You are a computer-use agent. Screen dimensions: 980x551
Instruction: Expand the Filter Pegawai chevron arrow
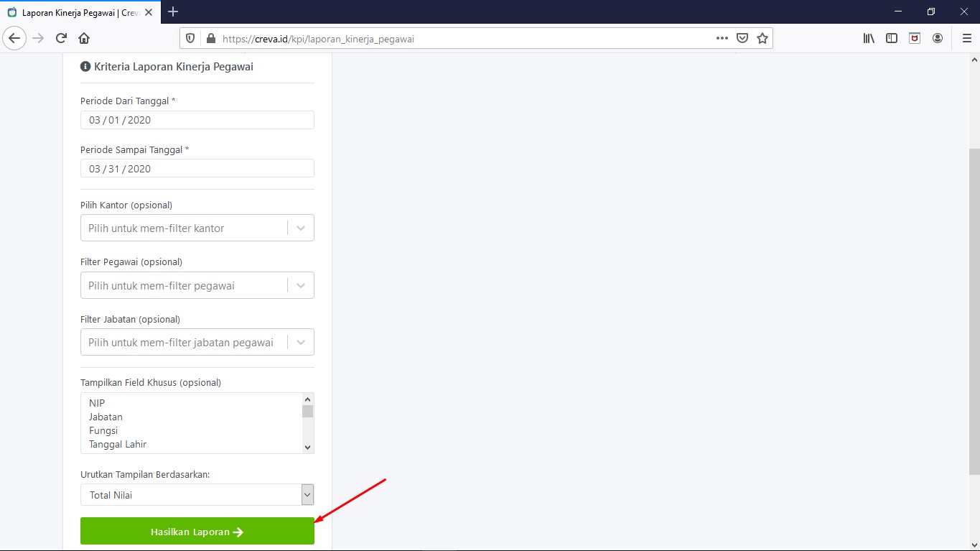pos(301,285)
